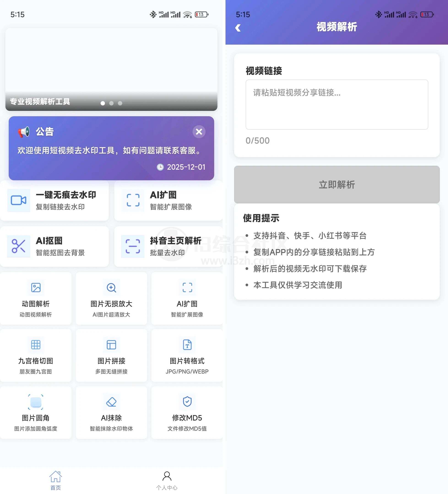
Task: Open the 图片圆角 rounded corner tool
Action: click(x=36, y=413)
